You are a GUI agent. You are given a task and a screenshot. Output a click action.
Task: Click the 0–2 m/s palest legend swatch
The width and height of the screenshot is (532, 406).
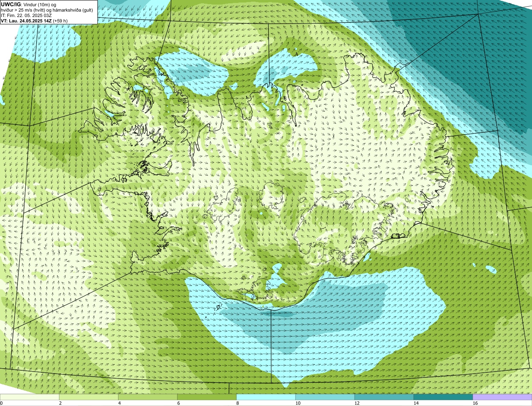30,397
